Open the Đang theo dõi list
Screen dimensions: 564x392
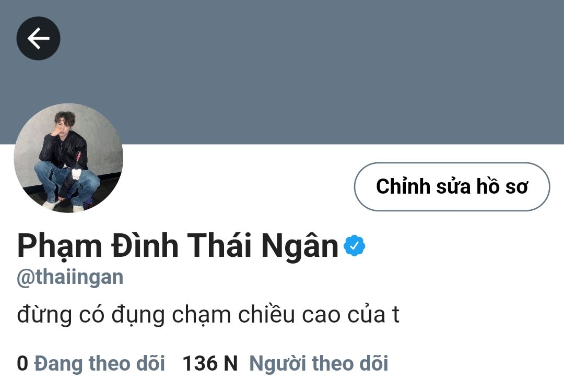[100, 363]
